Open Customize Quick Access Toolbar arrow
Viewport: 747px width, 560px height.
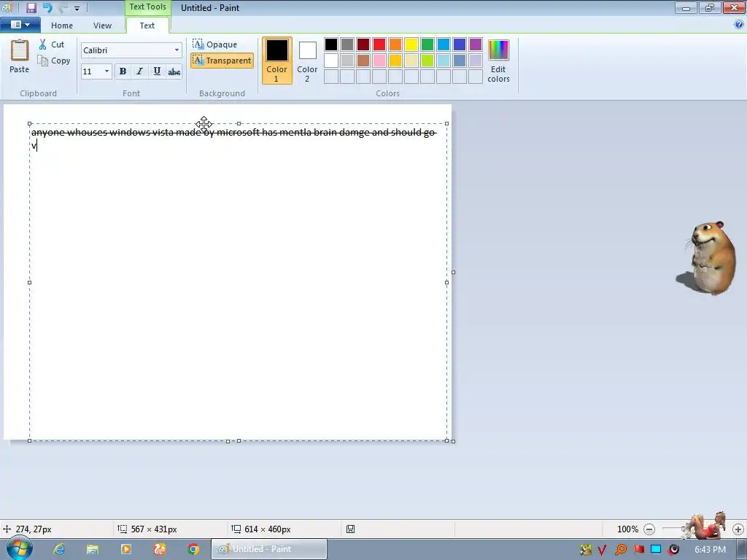77,8
